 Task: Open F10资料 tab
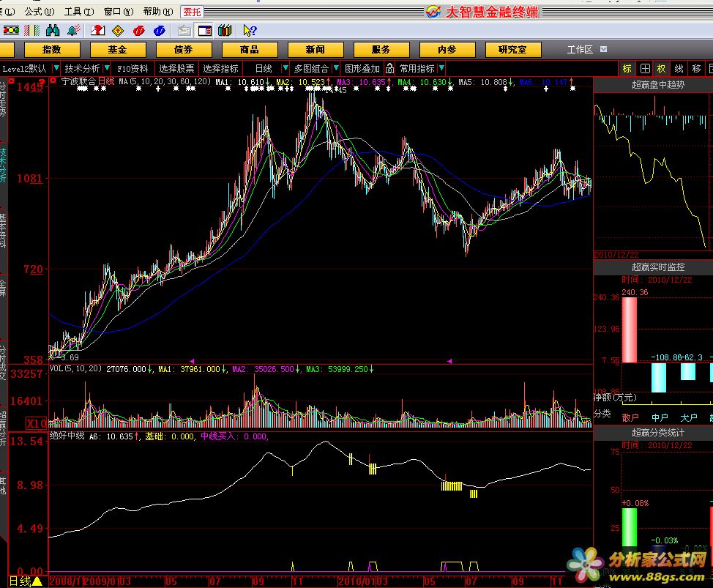click(132, 69)
